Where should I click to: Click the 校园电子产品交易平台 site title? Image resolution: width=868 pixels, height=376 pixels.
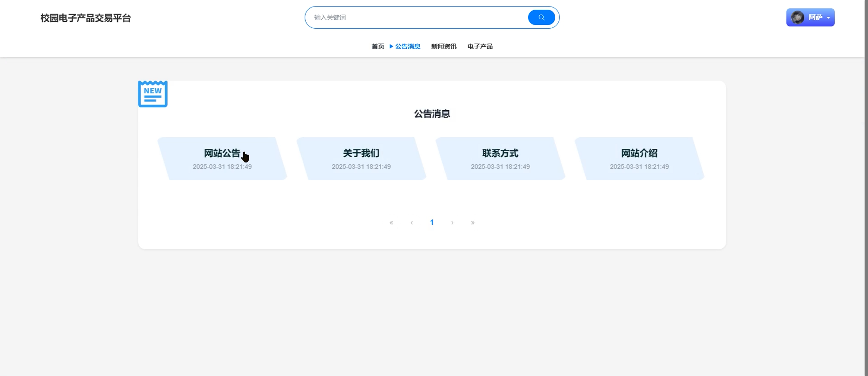pos(86,18)
